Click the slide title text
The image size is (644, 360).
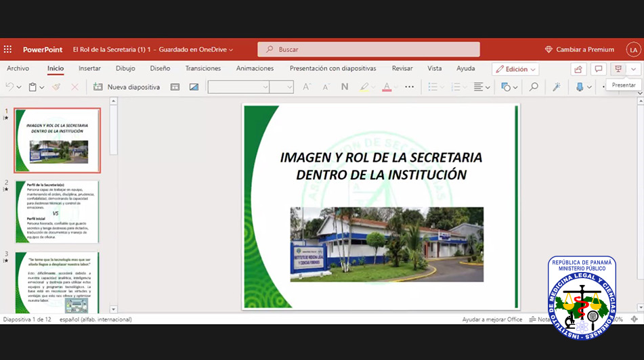click(x=381, y=166)
